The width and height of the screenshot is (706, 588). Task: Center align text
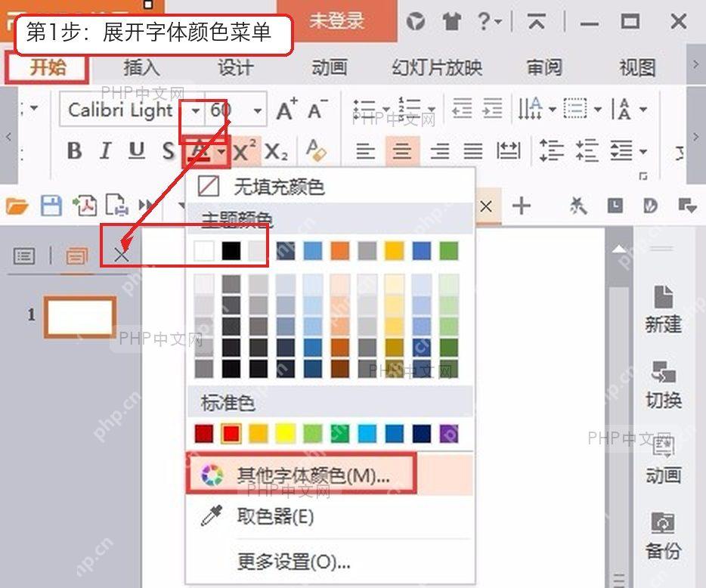[x=402, y=151]
